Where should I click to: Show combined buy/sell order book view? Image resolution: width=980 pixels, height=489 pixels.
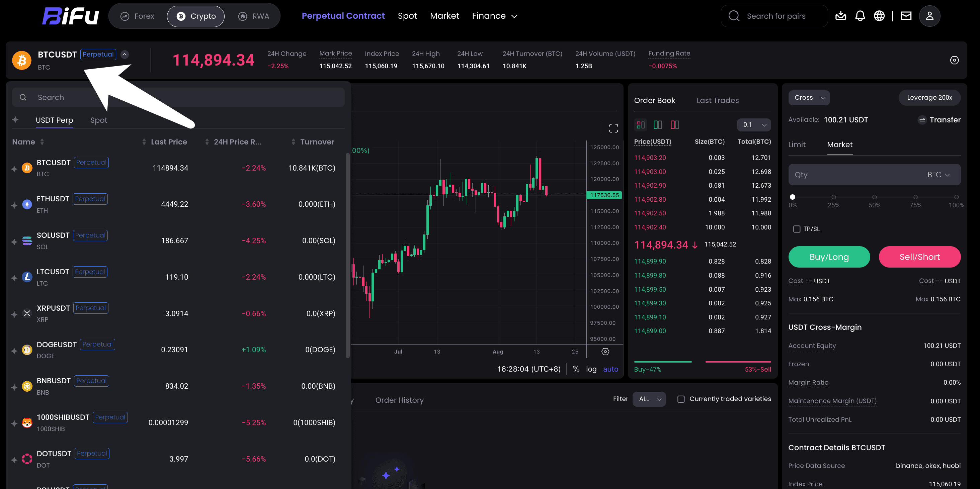[x=640, y=125]
